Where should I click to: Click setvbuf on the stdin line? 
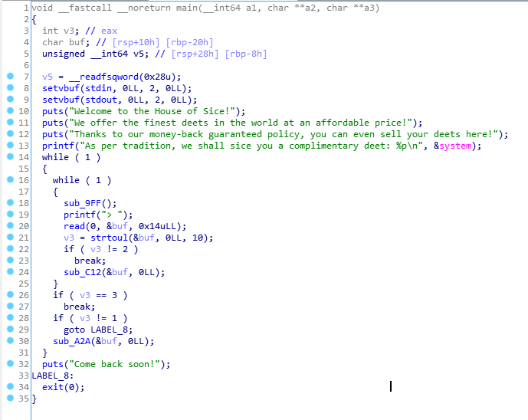tap(61, 88)
